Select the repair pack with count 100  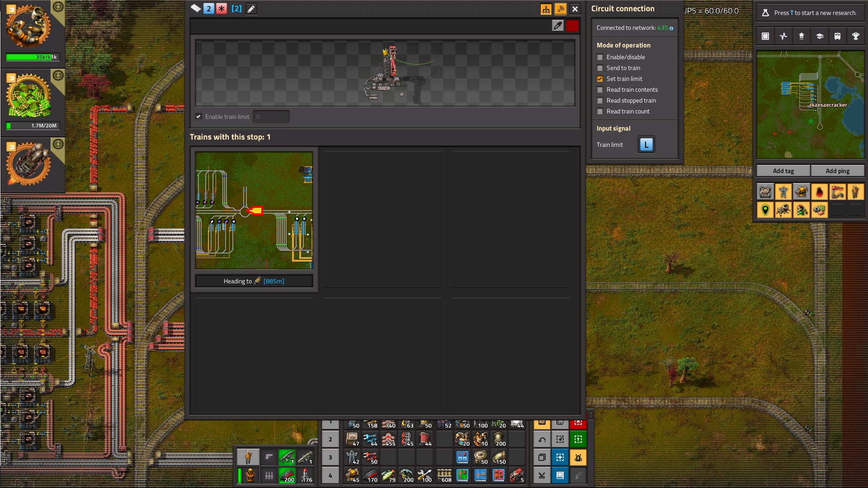[x=425, y=475]
